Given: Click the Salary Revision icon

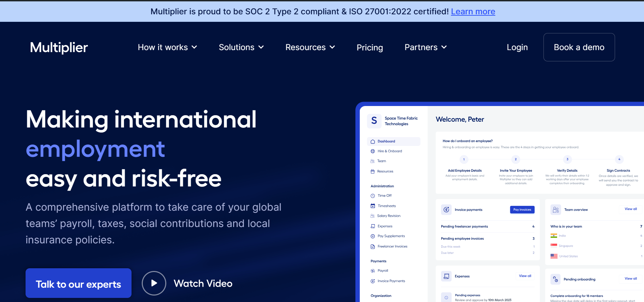Looking at the screenshot, I should pos(372,216).
